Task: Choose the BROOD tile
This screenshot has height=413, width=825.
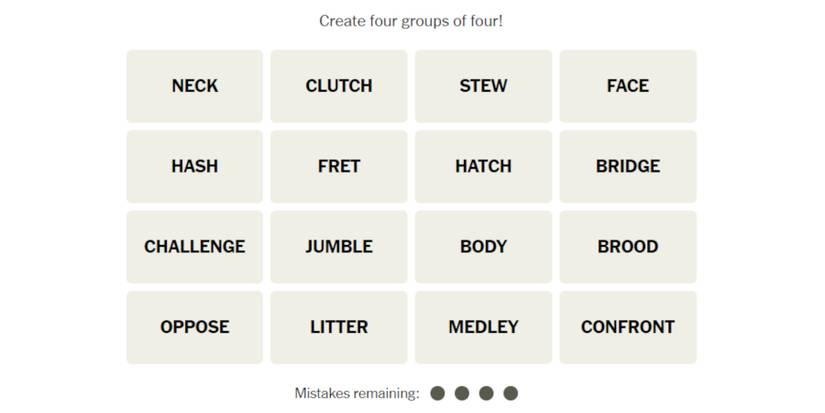Action: [627, 246]
